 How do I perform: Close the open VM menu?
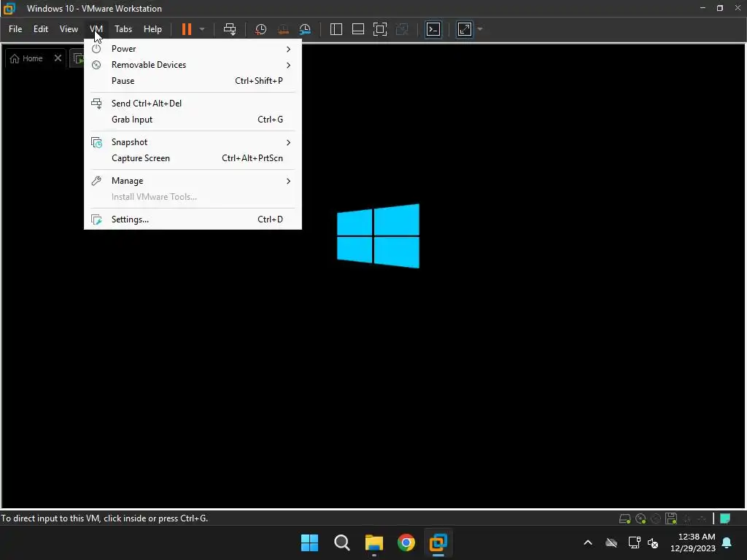(x=96, y=29)
